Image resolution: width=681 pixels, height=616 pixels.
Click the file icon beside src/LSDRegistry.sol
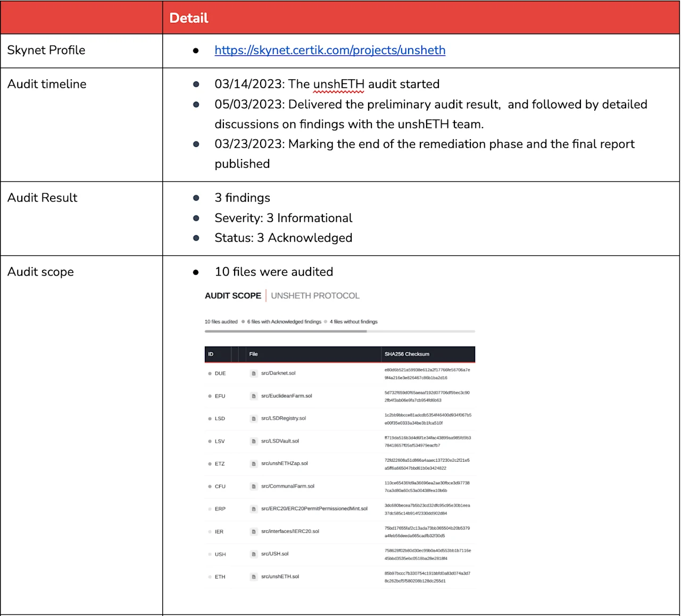click(254, 419)
